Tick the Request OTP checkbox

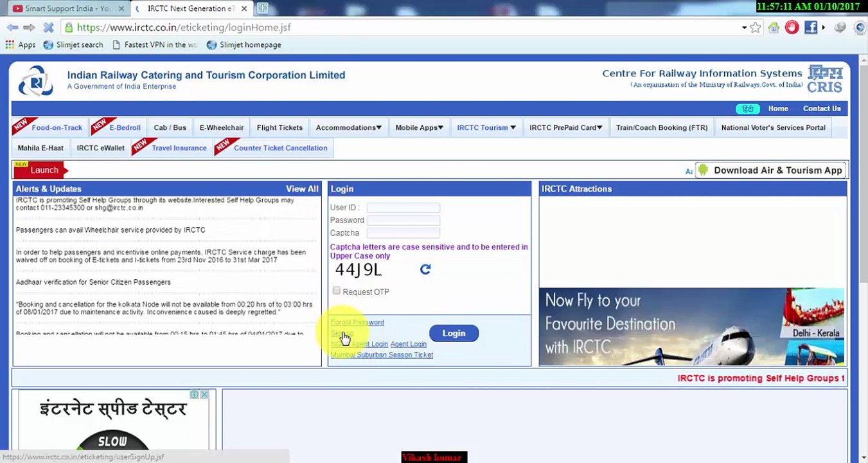coord(336,291)
